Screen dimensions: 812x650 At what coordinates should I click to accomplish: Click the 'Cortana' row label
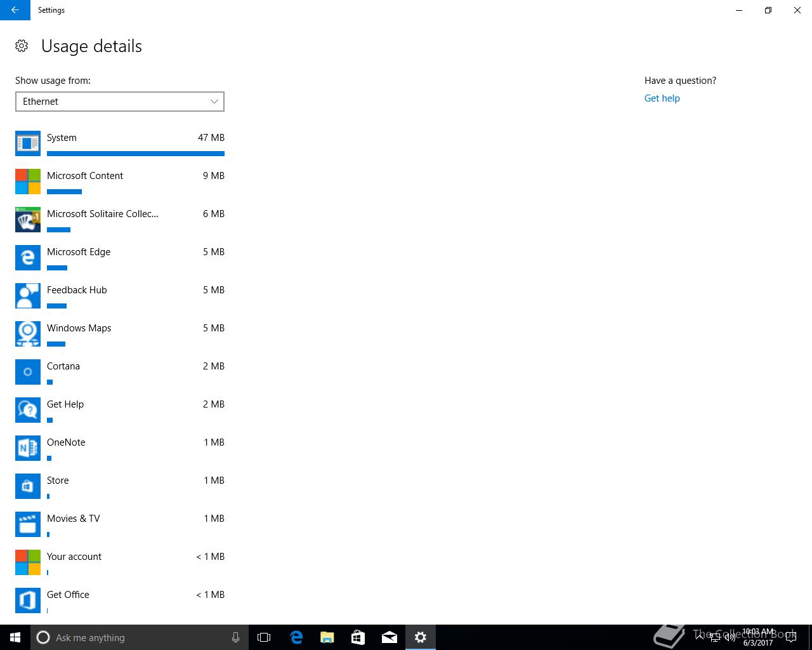click(x=63, y=366)
